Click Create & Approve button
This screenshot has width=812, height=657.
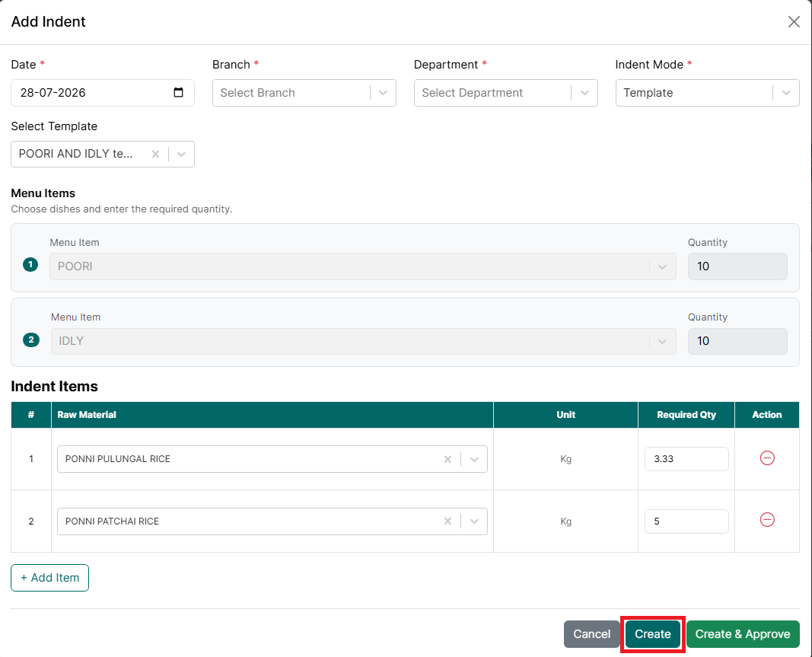(x=743, y=634)
